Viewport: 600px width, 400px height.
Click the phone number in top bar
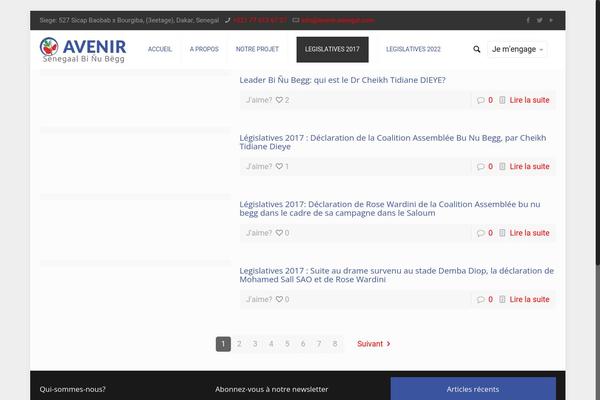(260, 20)
